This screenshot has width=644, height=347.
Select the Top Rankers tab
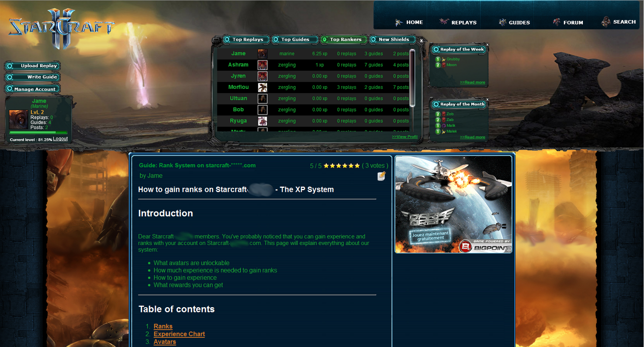click(344, 39)
